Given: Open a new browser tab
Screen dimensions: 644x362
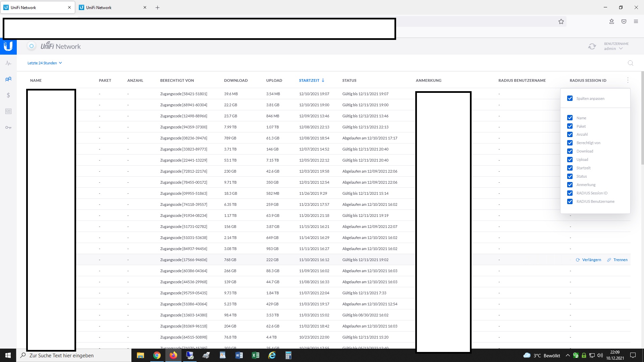Looking at the screenshot, I should click(157, 7).
